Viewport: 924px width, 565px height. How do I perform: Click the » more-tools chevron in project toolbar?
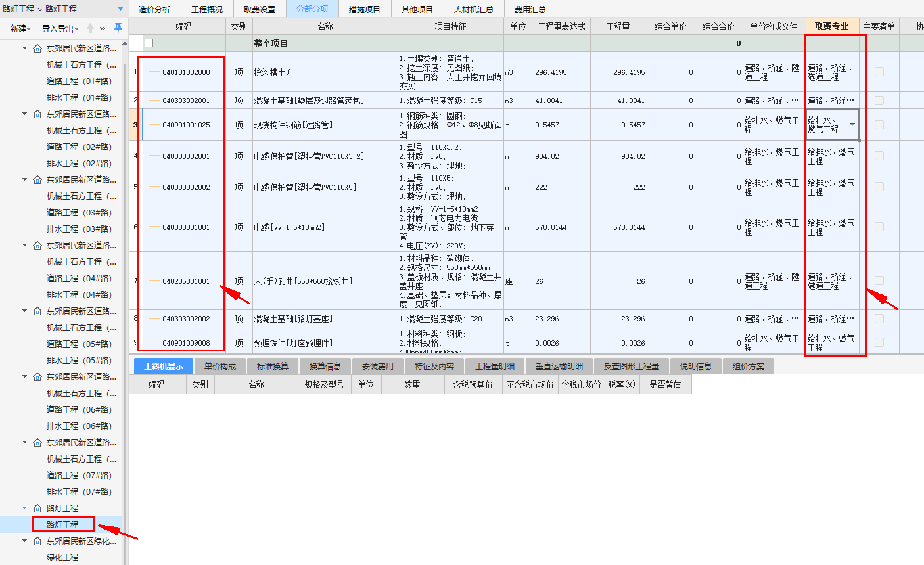coord(102,28)
